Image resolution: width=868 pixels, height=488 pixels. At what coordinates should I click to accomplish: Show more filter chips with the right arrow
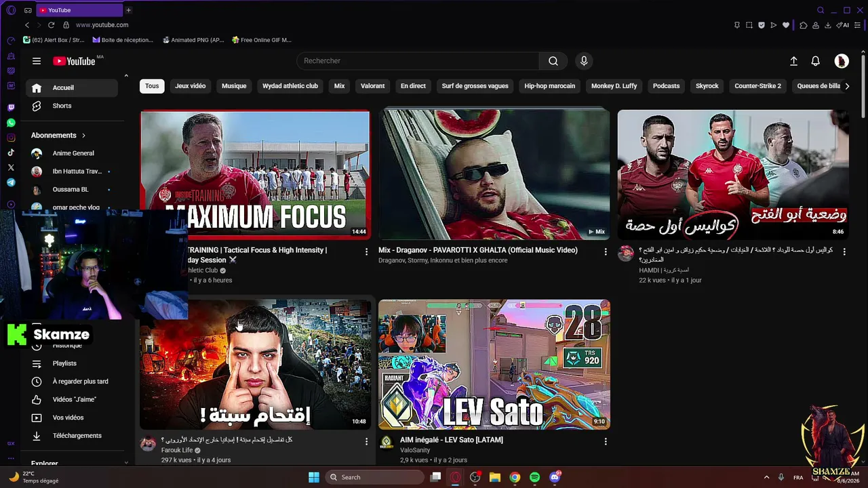point(846,86)
